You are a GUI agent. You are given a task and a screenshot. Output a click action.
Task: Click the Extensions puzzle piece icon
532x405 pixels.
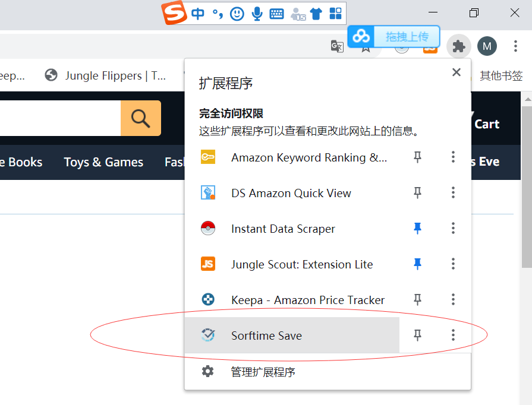(458, 46)
